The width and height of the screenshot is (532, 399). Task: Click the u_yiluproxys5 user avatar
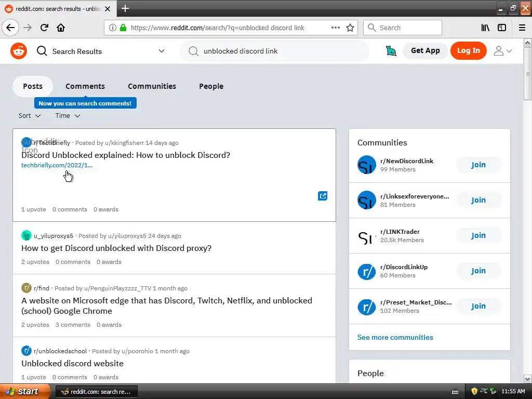click(x=26, y=235)
